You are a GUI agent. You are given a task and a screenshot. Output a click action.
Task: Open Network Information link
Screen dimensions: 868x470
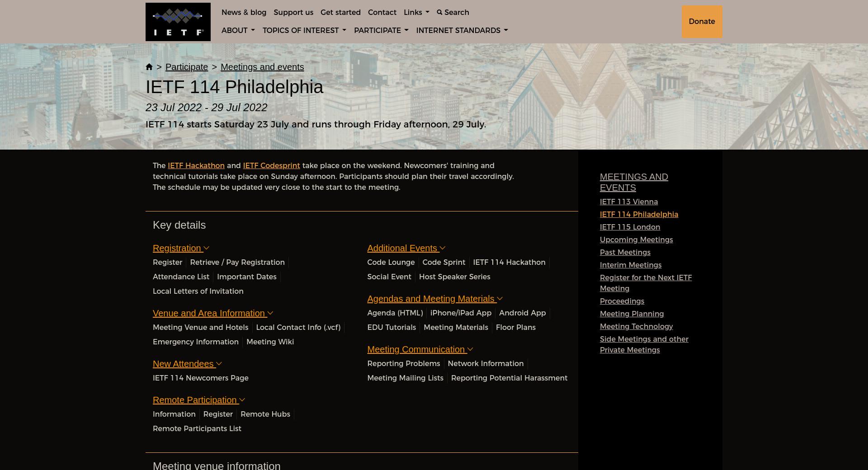[486, 363]
